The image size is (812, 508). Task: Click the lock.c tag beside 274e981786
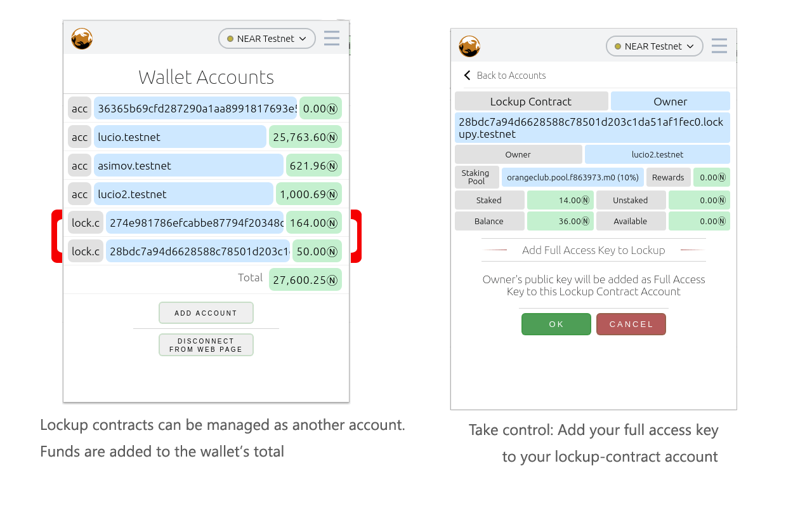coord(86,223)
